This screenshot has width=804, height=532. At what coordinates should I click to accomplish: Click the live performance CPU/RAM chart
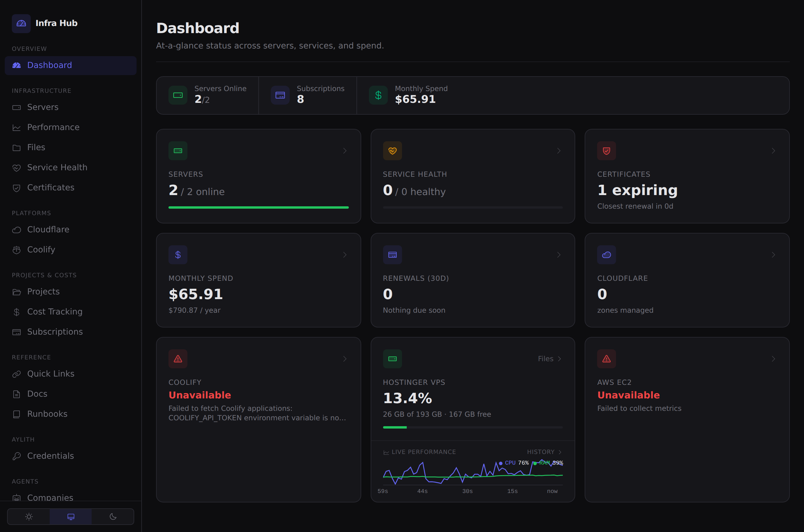473,472
